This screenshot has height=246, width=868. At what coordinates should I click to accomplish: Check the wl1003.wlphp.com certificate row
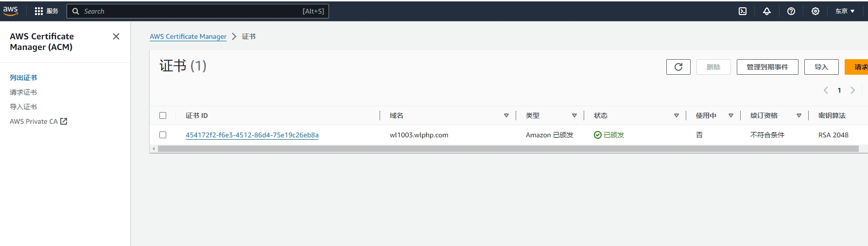(163, 135)
